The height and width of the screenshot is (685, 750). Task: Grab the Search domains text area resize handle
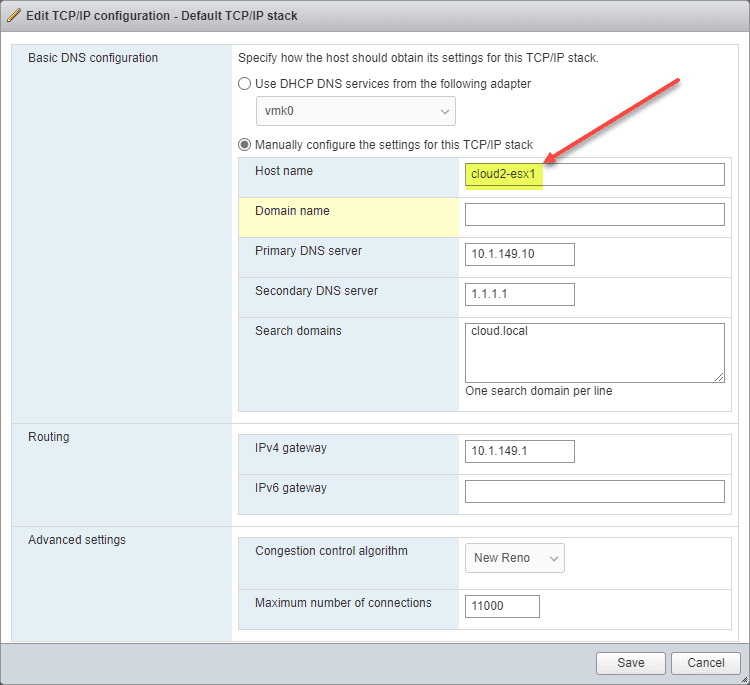click(x=719, y=377)
